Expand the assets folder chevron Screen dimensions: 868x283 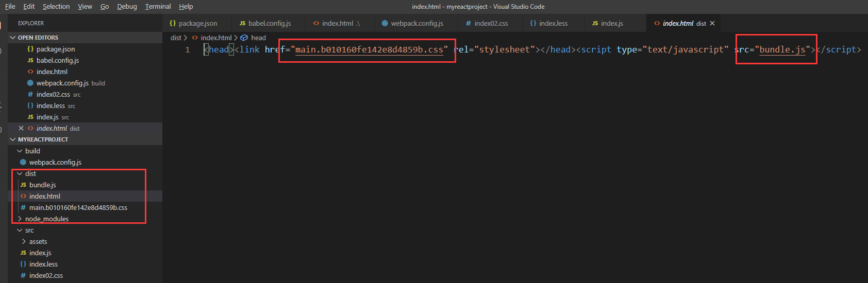pyautogui.click(x=24, y=241)
